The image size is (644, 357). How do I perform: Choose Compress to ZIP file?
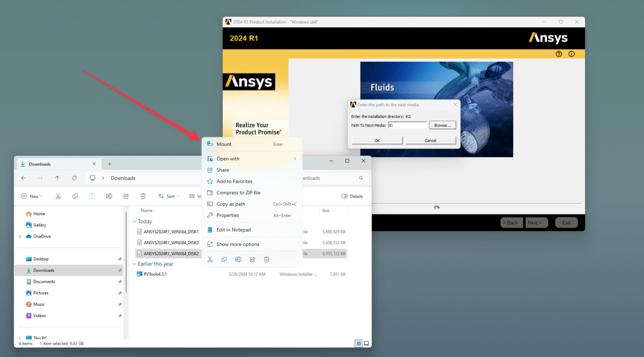tap(252, 192)
